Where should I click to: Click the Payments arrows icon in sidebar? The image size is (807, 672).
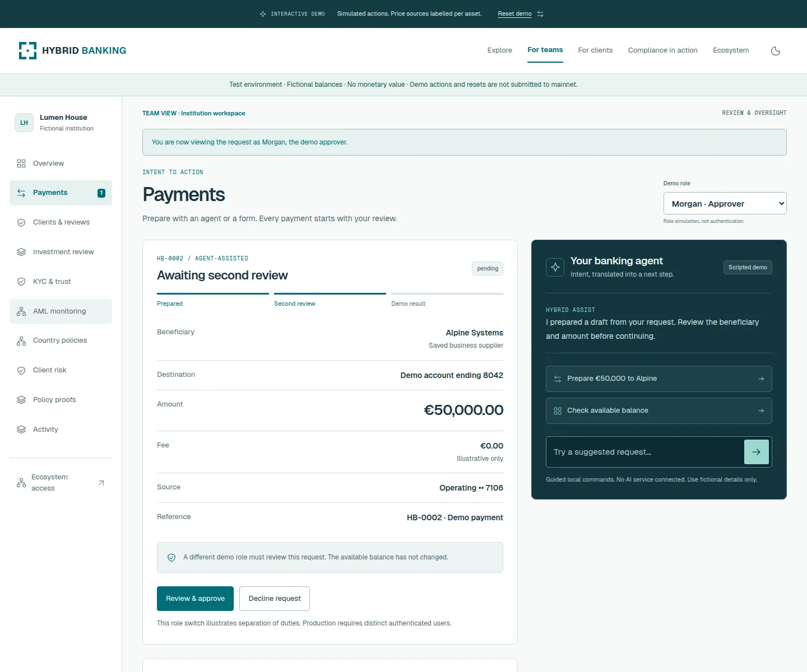click(21, 193)
